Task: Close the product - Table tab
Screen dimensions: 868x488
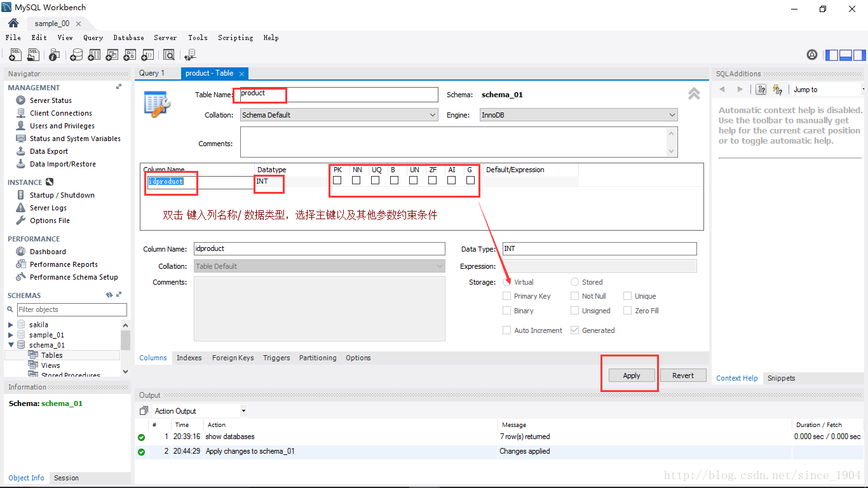Action: (x=241, y=74)
